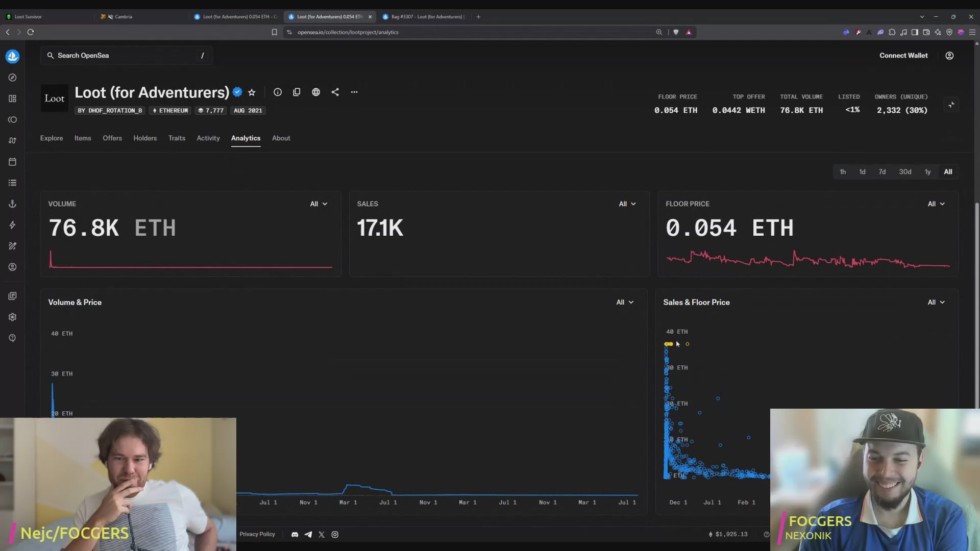Open the three-dot more options menu

(354, 92)
